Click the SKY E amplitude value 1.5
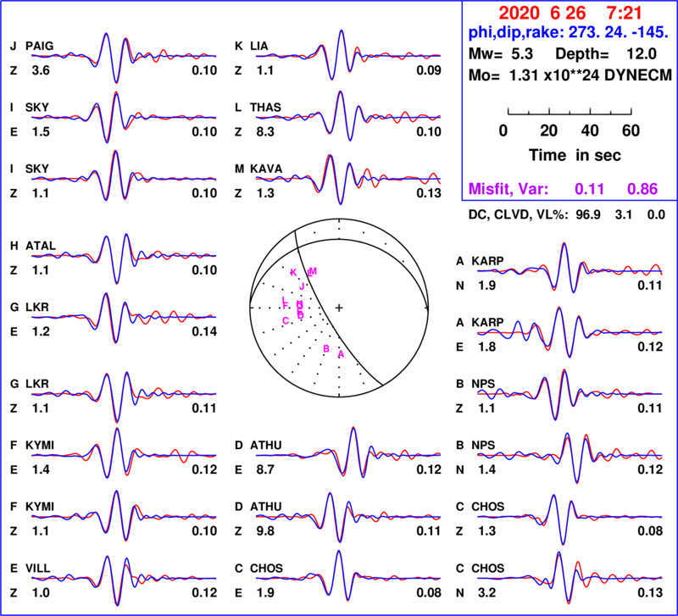 41,132
